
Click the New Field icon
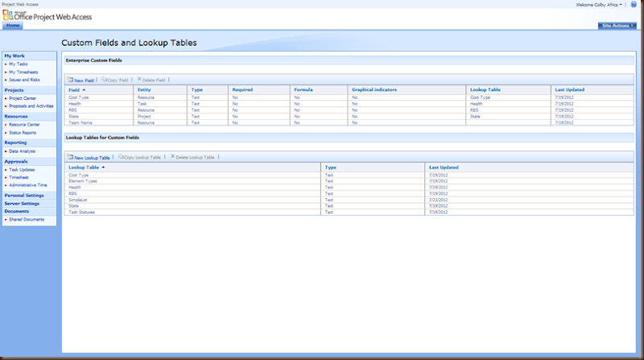tap(70, 79)
